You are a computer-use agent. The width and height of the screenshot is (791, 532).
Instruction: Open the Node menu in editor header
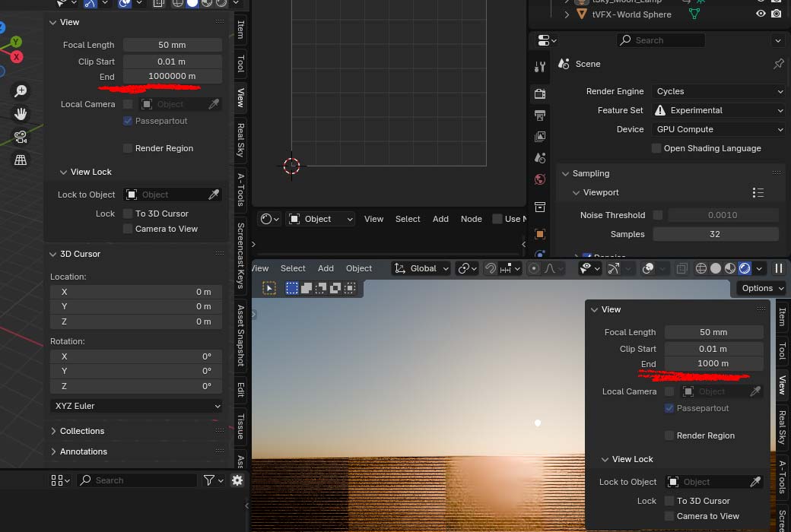click(x=471, y=219)
